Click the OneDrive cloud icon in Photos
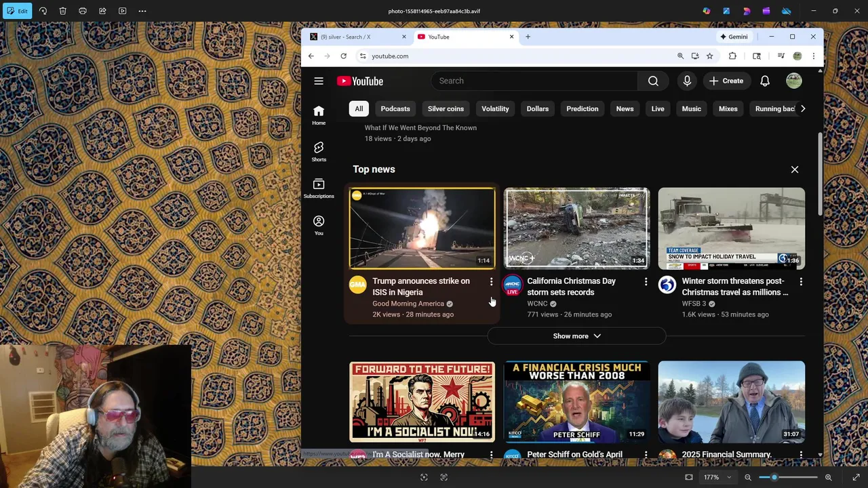The image size is (868, 488). [x=786, y=11]
